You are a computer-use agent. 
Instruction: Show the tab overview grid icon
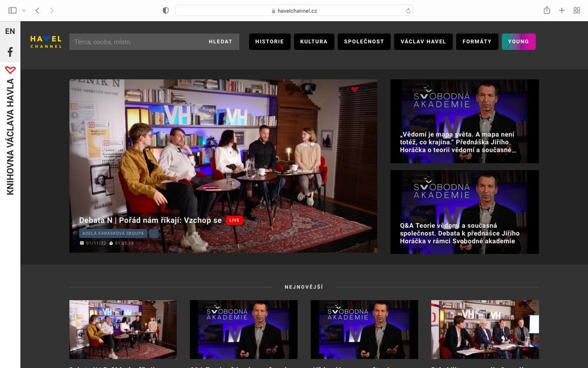point(577,10)
